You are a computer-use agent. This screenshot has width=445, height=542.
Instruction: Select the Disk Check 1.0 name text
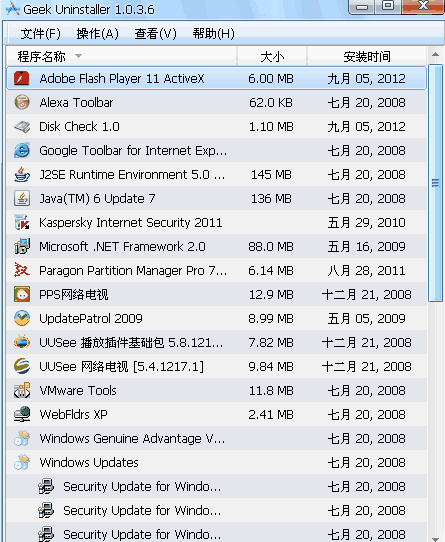(x=79, y=127)
